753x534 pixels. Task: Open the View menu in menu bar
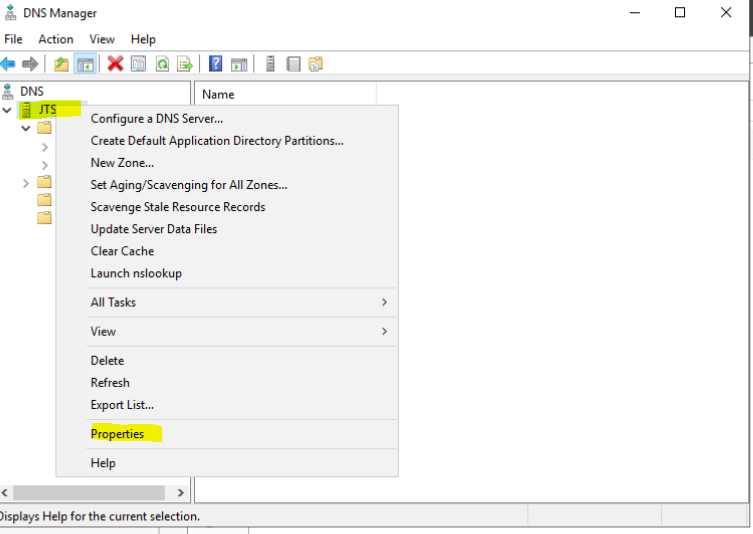(x=102, y=39)
